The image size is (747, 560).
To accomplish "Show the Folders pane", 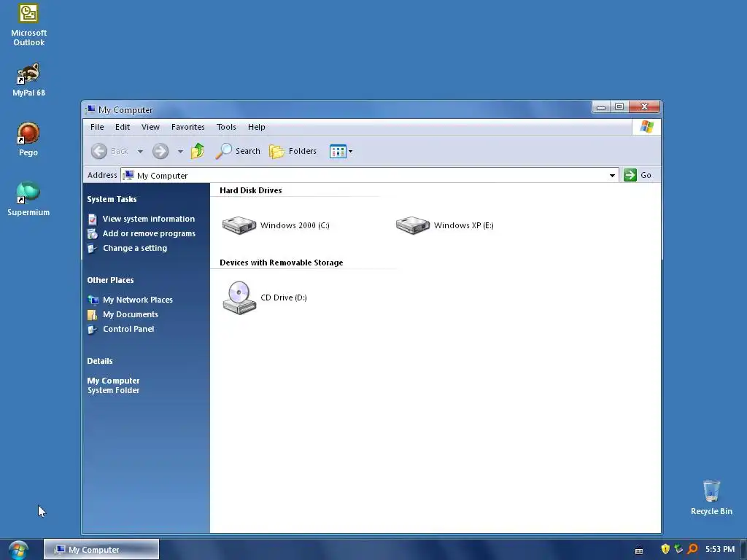I will (x=293, y=151).
